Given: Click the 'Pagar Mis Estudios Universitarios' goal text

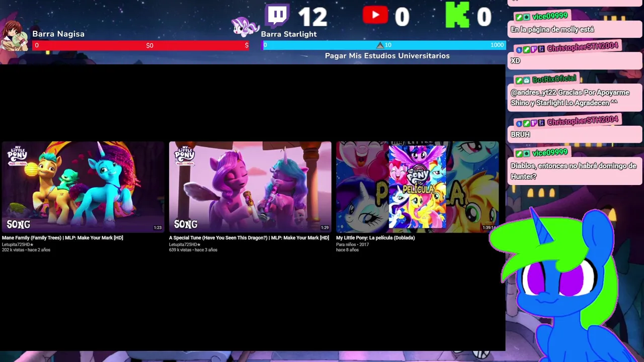Looking at the screenshot, I should click(x=387, y=56).
